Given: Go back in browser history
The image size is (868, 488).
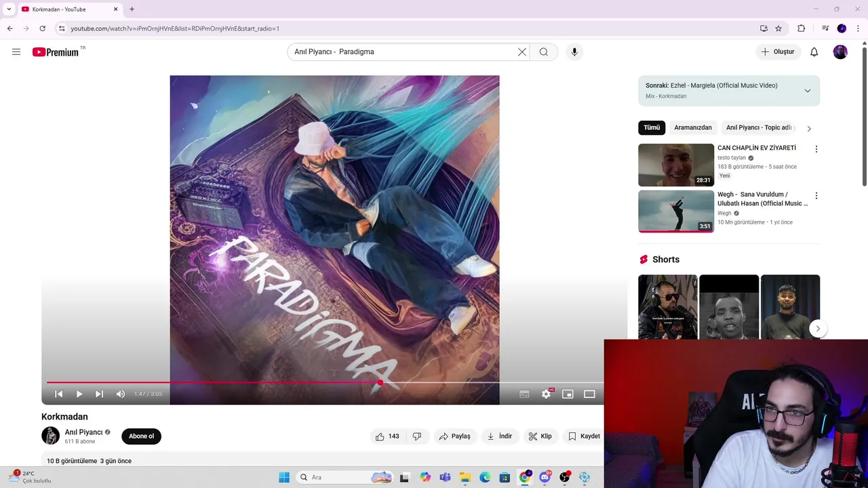Looking at the screenshot, I should coord(9,28).
